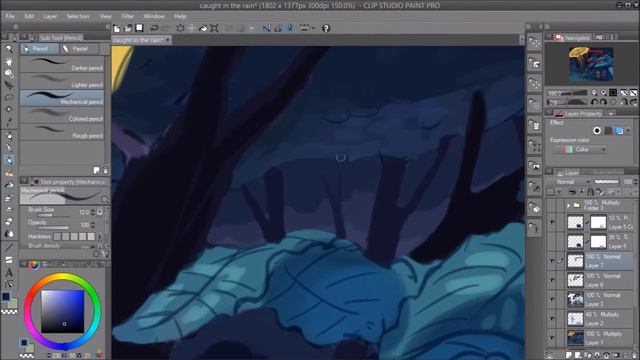Open the Filter menu
Viewport: 640px width, 360px height.
[128, 16]
